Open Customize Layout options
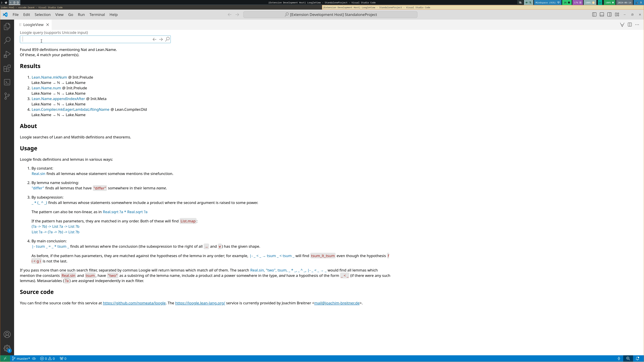The width and height of the screenshot is (644, 362). pos(617,14)
